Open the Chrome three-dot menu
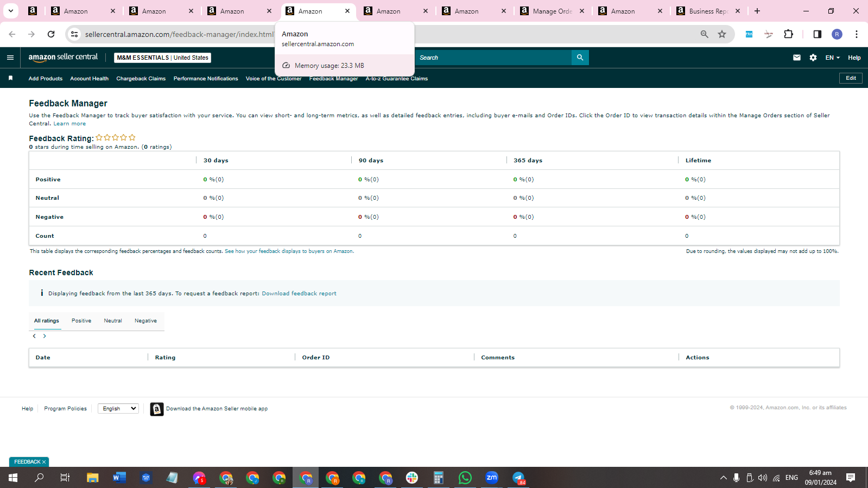Image resolution: width=868 pixels, height=488 pixels. (x=857, y=34)
